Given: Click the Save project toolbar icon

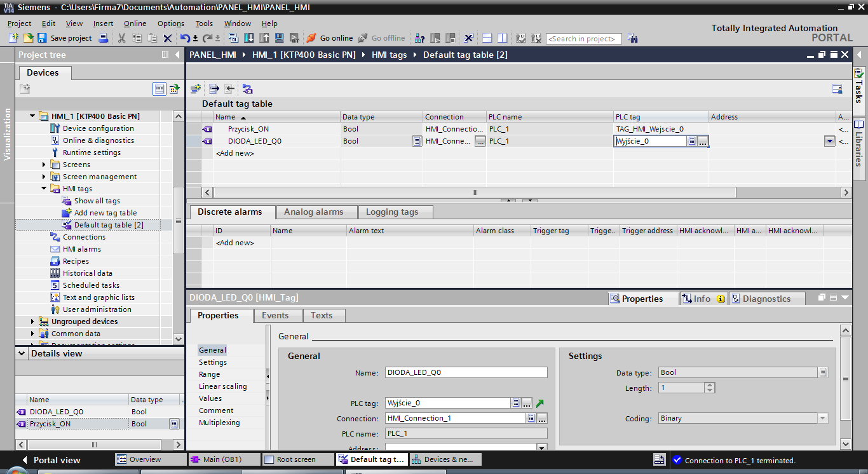Looking at the screenshot, I should [x=42, y=38].
